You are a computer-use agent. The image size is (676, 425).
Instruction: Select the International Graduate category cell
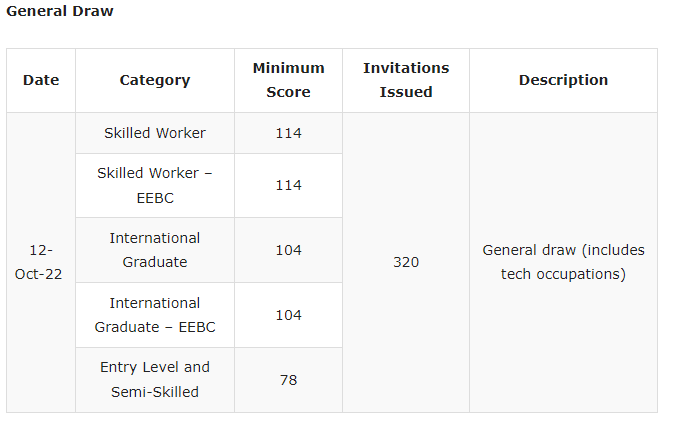[x=155, y=250]
